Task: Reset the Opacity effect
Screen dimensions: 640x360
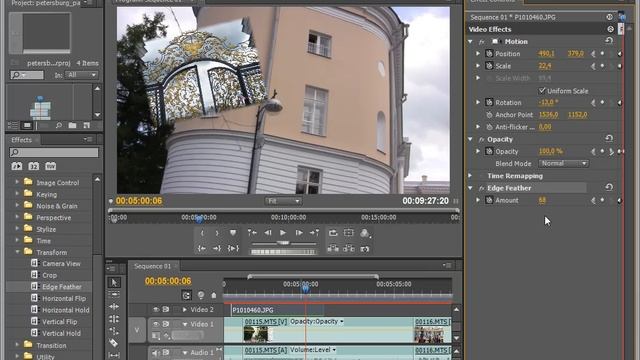Action: (609, 138)
